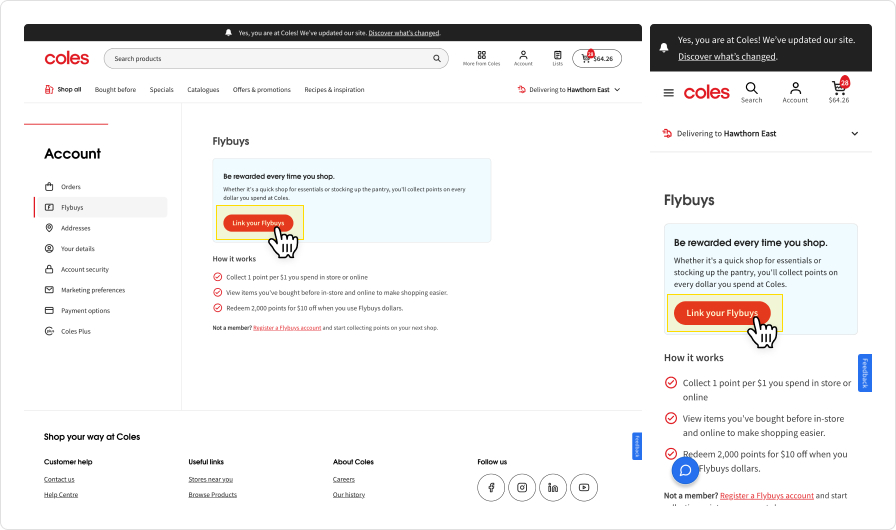Open cart icon with $64.26 in mobile header
This screenshot has width=896, height=530.
pyautogui.click(x=839, y=91)
